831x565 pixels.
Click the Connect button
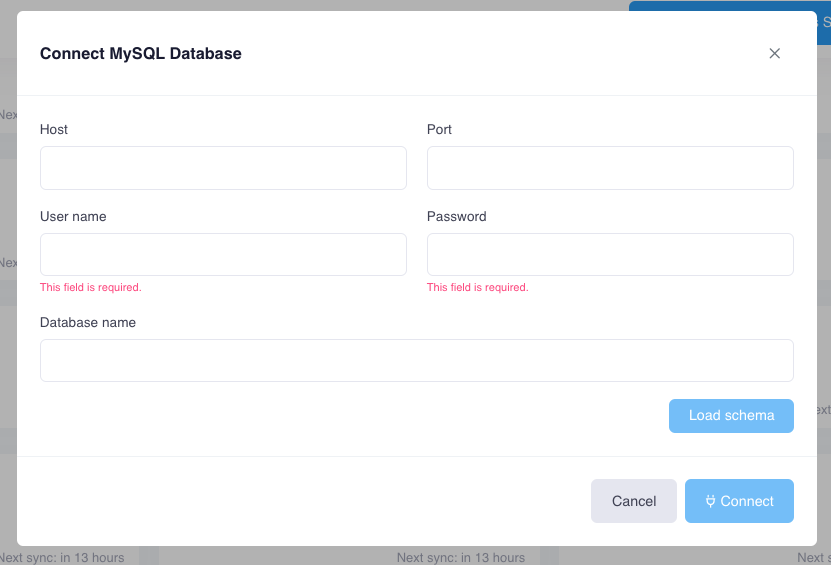point(739,501)
